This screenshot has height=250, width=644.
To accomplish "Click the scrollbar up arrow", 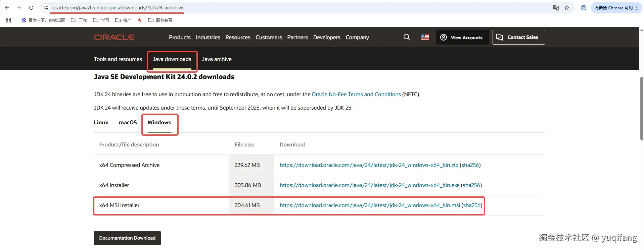I will [642, 30].
